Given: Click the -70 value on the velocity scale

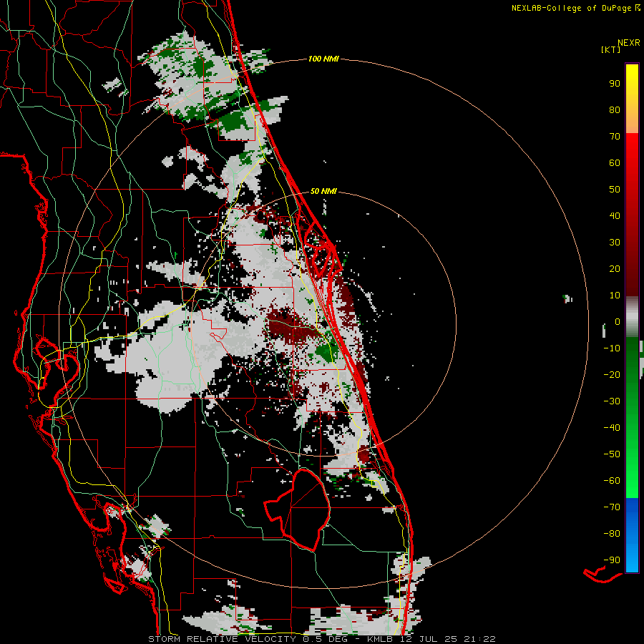Looking at the screenshot, I should (x=612, y=507).
